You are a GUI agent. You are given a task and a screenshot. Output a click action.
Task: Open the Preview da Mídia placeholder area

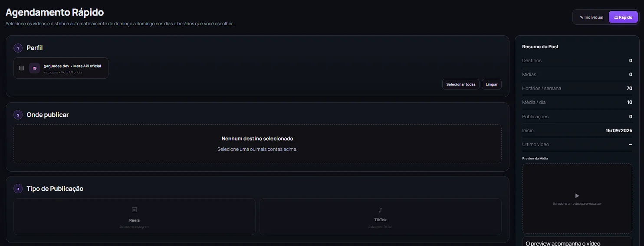point(577,199)
